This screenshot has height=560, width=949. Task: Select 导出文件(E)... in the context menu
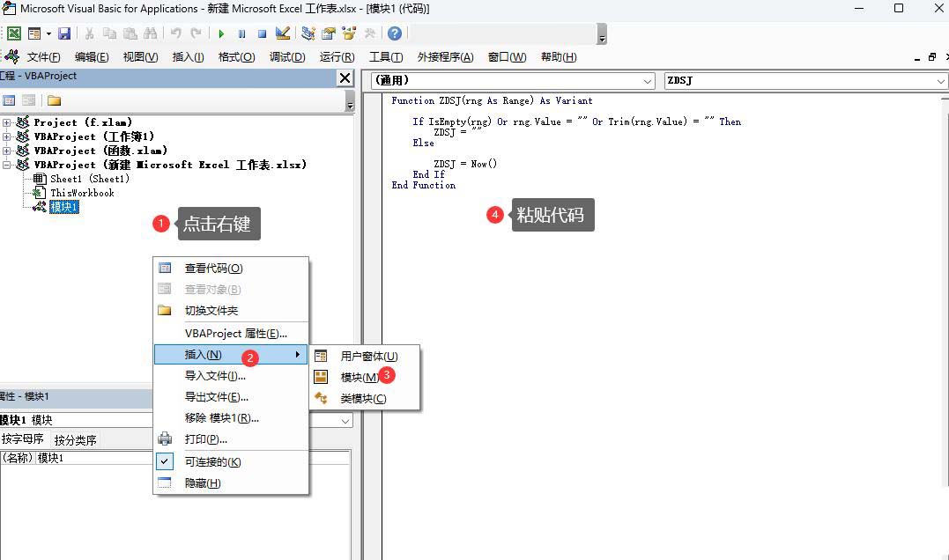coord(216,397)
